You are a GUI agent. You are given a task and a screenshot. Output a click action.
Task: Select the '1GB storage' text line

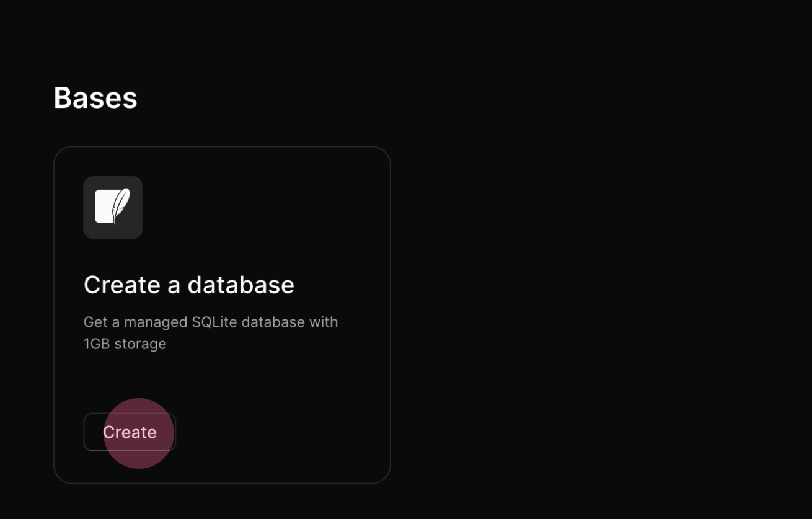pyautogui.click(x=125, y=344)
